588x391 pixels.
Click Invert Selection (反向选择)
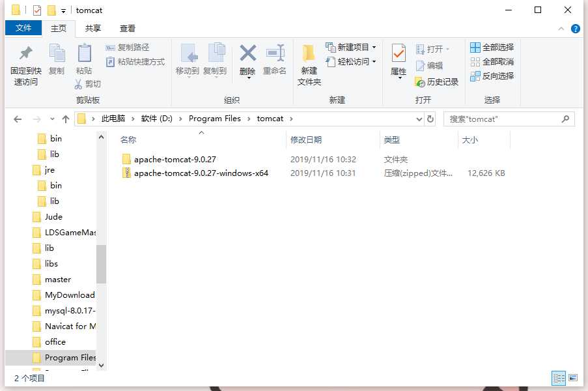(x=492, y=76)
